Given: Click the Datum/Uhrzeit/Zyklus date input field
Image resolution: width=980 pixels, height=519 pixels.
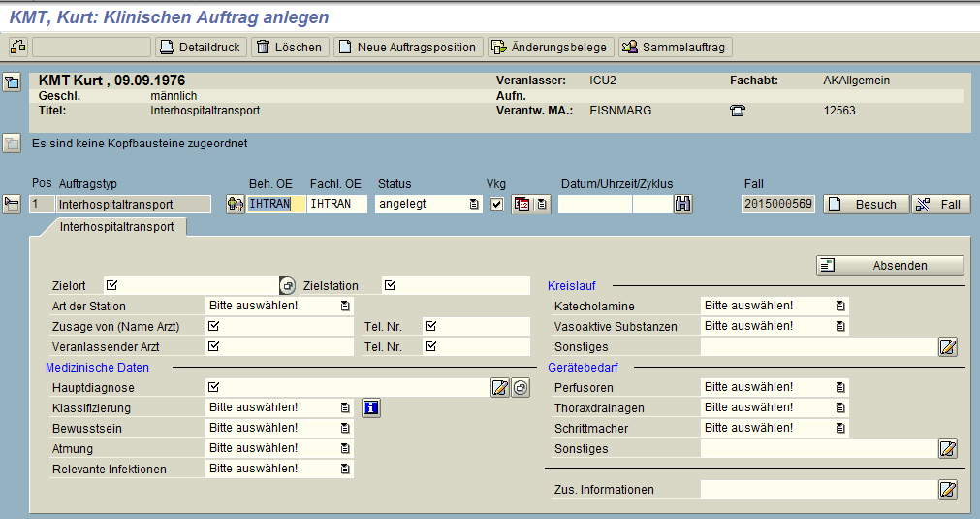Looking at the screenshot, I should pyautogui.click(x=595, y=205).
